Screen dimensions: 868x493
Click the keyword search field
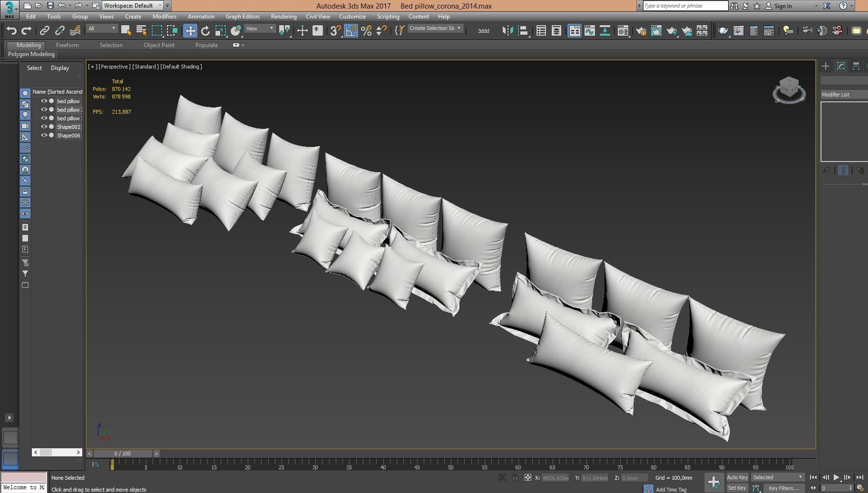685,6
